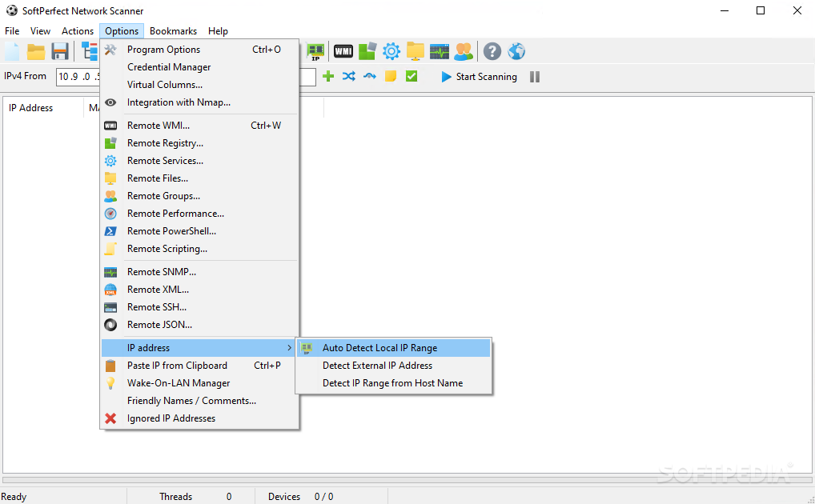Viewport: 815px width, 504px height.
Task: Click the Save floppy disk toolbar icon
Action: [x=60, y=51]
